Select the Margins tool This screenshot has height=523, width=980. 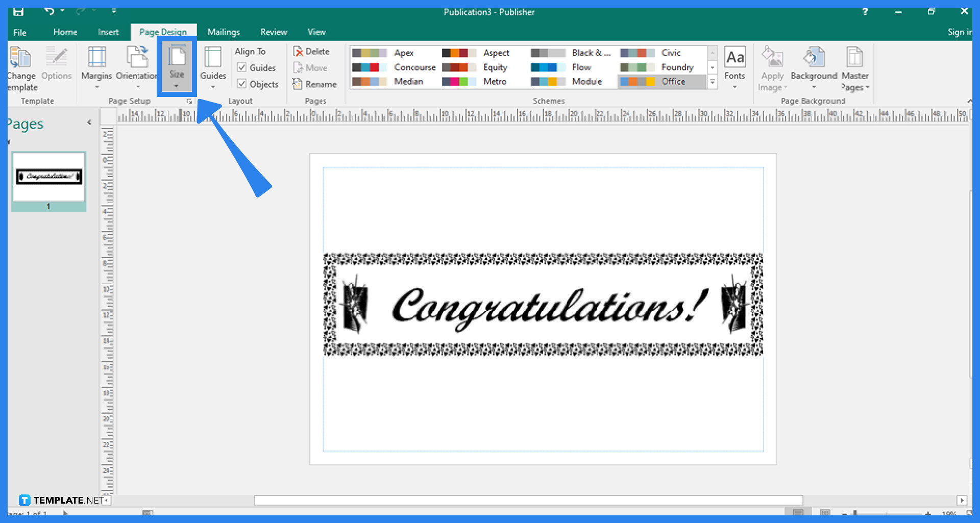point(96,66)
